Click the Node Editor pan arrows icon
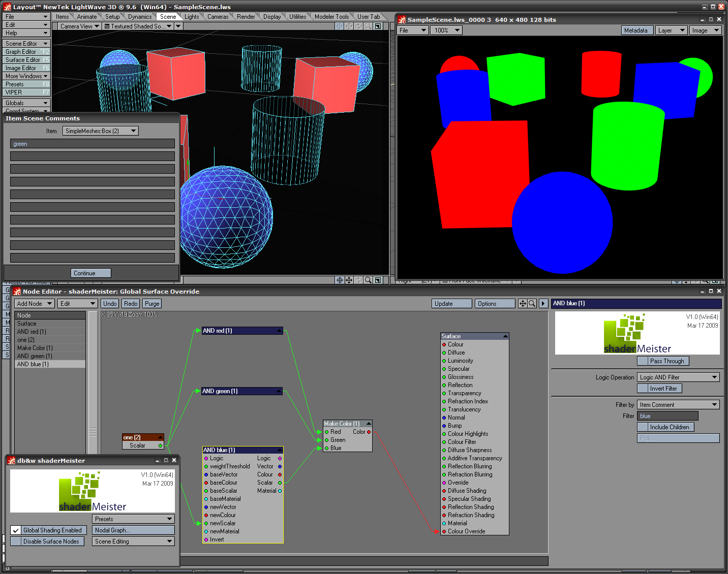 pyautogui.click(x=523, y=303)
